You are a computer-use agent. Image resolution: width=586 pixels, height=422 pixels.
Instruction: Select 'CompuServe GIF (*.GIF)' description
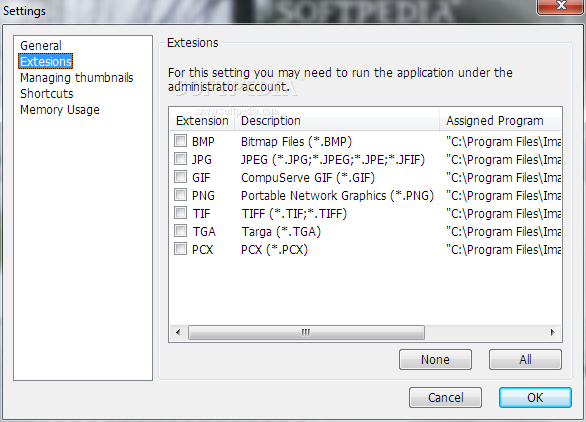pyautogui.click(x=308, y=178)
